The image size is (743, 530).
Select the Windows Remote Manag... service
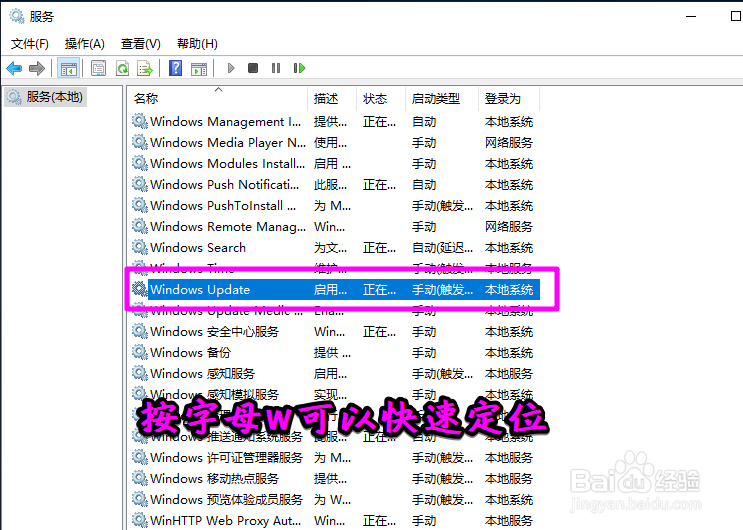click(335, 227)
